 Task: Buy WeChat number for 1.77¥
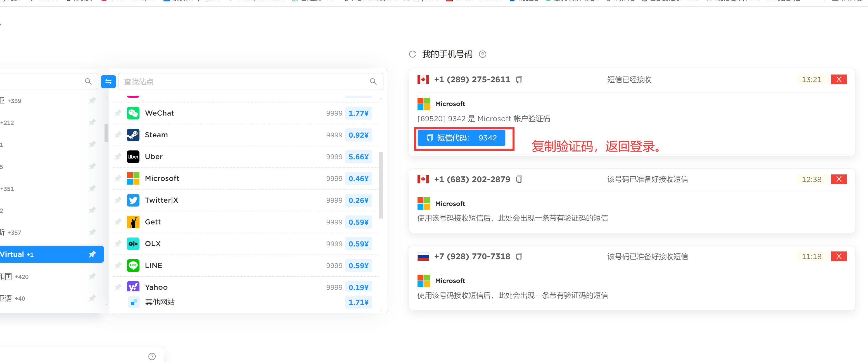(x=359, y=113)
